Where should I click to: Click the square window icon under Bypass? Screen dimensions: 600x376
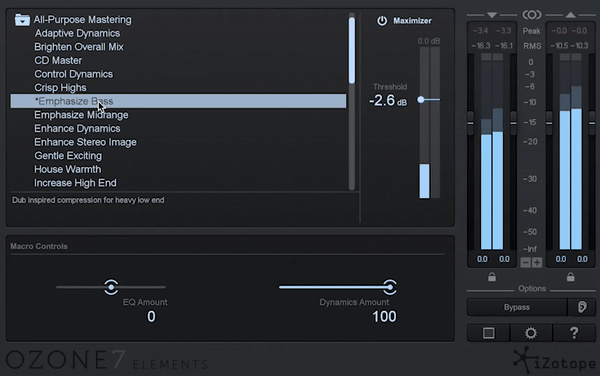[488, 333]
